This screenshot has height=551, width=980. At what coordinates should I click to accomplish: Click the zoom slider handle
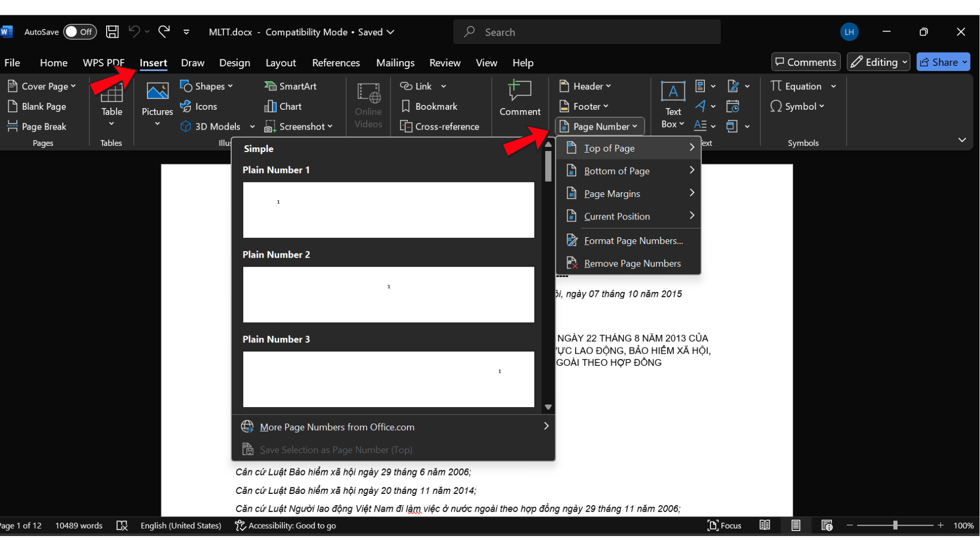(895, 525)
